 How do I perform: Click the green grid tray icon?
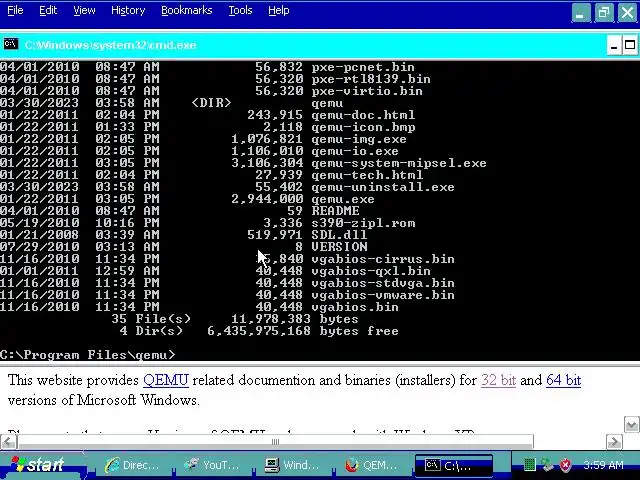pos(529,464)
